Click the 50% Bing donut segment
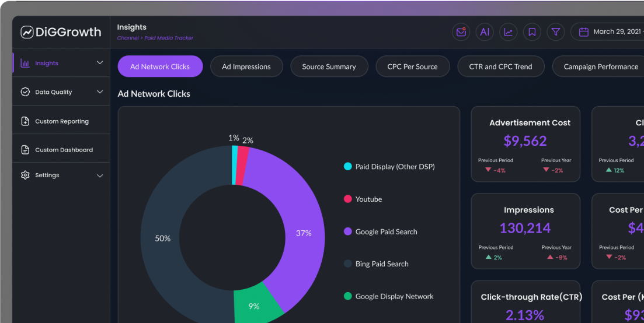 [162, 238]
